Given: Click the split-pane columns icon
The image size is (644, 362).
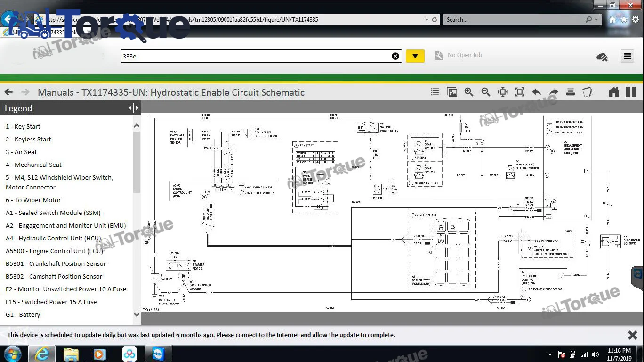Looking at the screenshot, I should click(x=631, y=92).
